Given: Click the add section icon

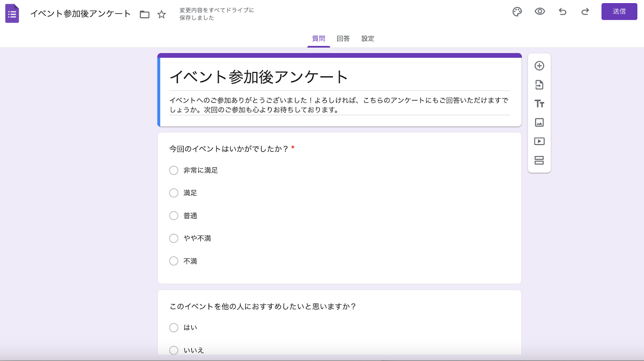Looking at the screenshot, I should pos(539,160).
